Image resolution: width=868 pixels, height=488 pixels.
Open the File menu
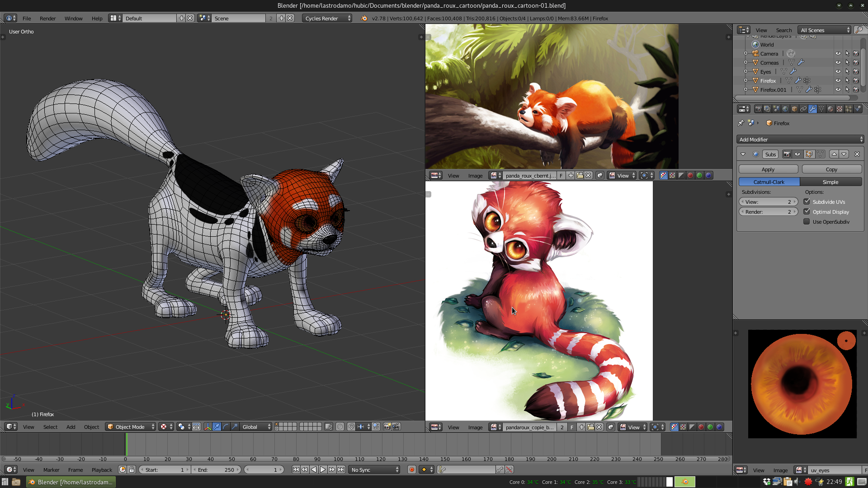[x=27, y=18]
